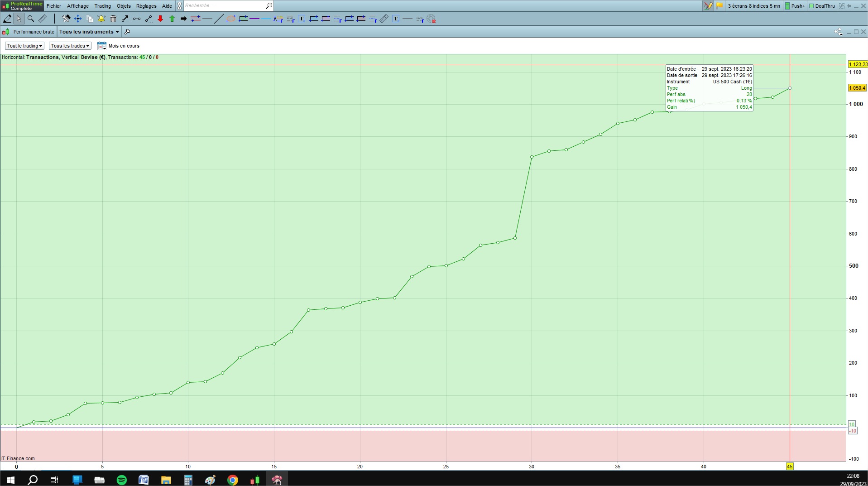The height and width of the screenshot is (486, 868).
Task: Click the wrench settings icon beside instruments
Action: click(x=127, y=32)
